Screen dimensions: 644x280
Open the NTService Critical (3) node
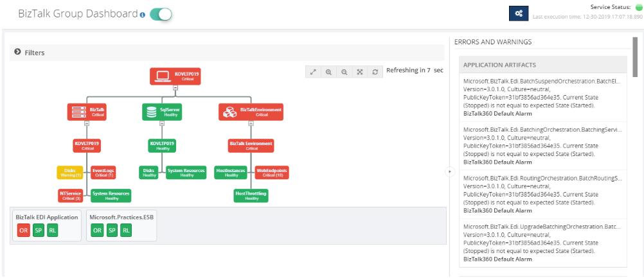coord(70,195)
